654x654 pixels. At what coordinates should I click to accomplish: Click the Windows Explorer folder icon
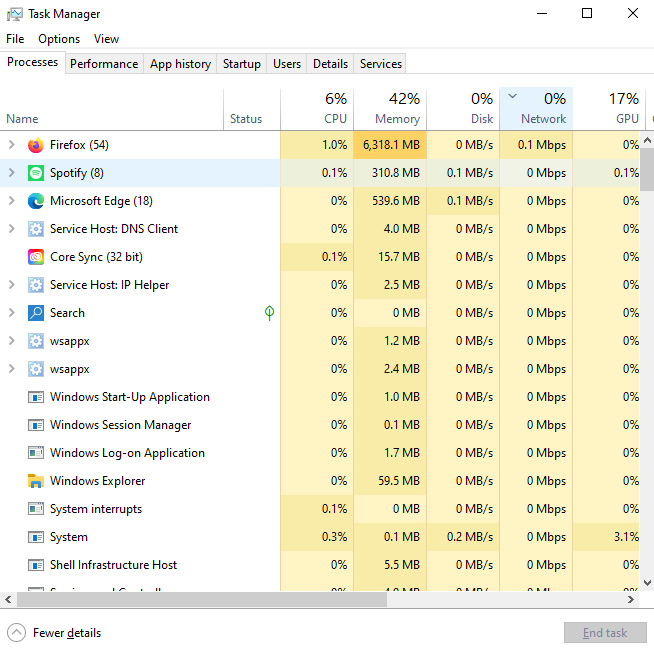[36, 481]
